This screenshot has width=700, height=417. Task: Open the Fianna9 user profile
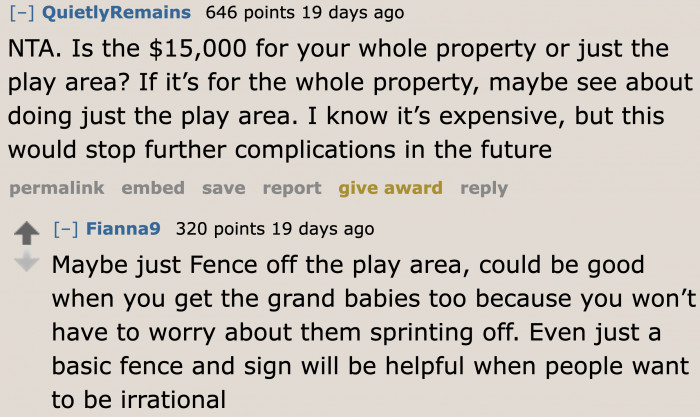pyautogui.click(x=123, y=229)
